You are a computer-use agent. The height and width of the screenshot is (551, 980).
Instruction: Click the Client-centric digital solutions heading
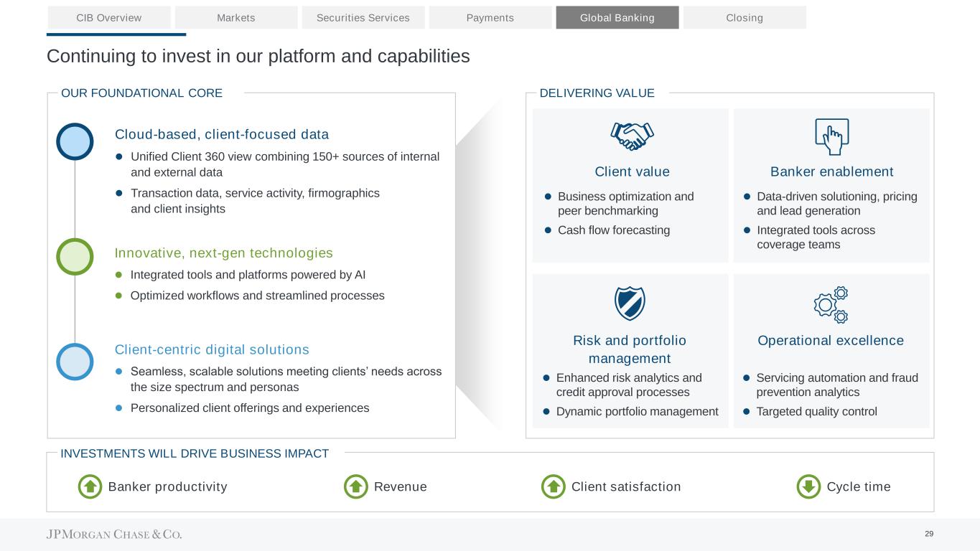pos(212,350)
